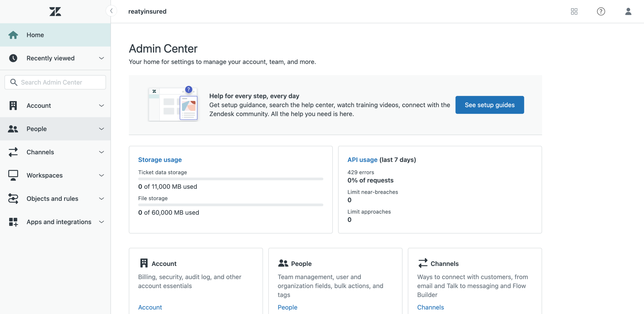644x314 pixels.
Task: Open the Storage usage link
Action: [x=160, y=160]
